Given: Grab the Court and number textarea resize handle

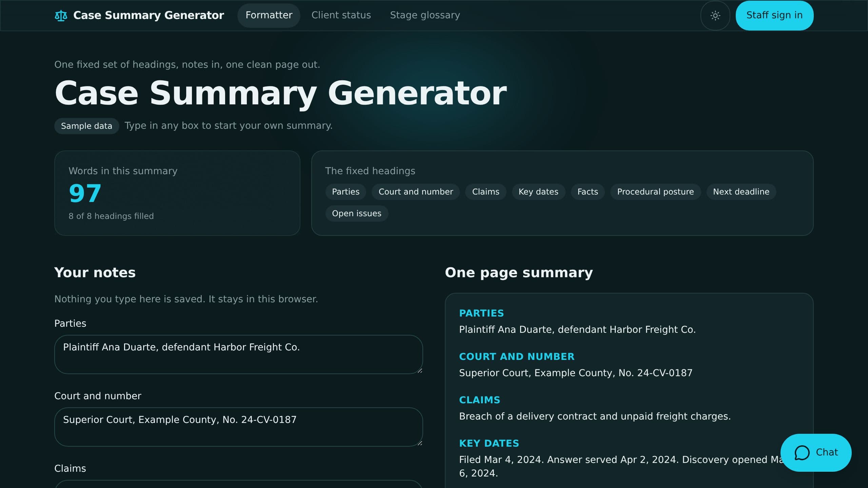Looking at the screenshot, I should 419,443.
